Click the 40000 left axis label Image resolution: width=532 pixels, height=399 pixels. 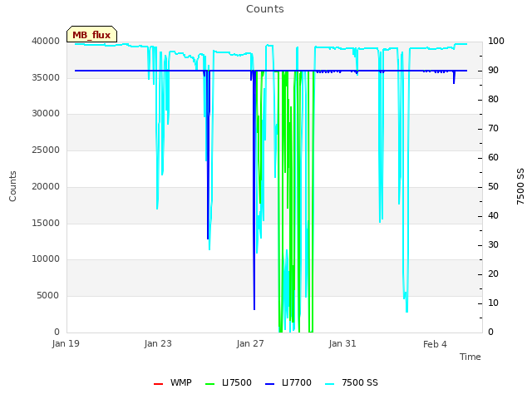coord(46,41)
